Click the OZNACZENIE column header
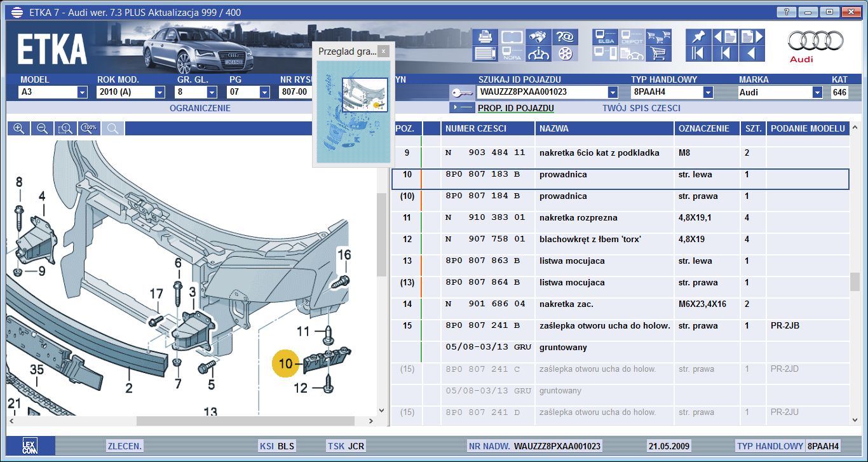The image size is (868, 462). [707, 128]
